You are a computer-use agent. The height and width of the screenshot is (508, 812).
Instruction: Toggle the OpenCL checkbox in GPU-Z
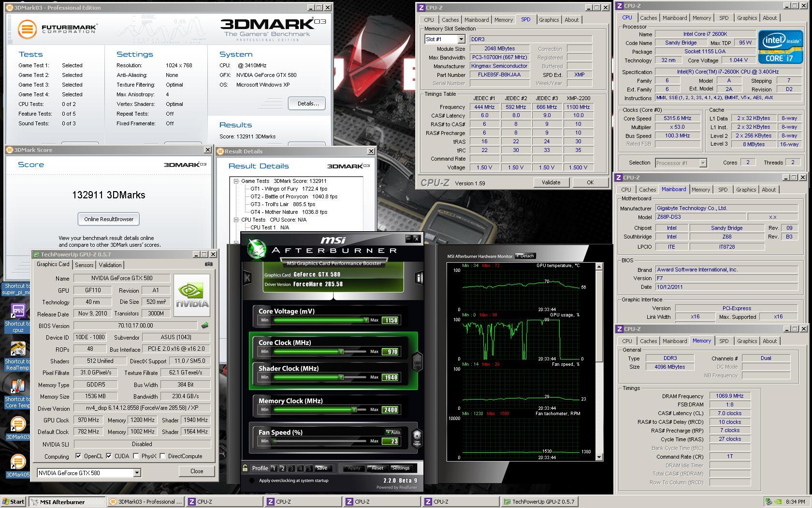78,456
